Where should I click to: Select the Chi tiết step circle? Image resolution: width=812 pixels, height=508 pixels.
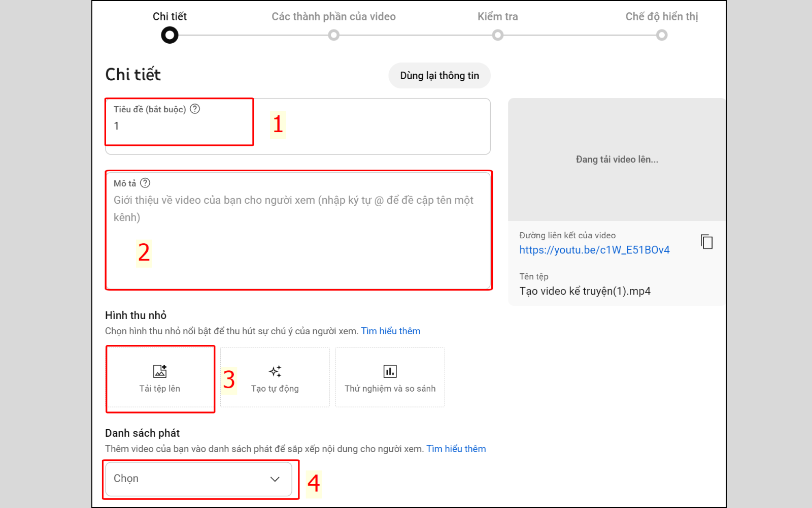(170, 35)
